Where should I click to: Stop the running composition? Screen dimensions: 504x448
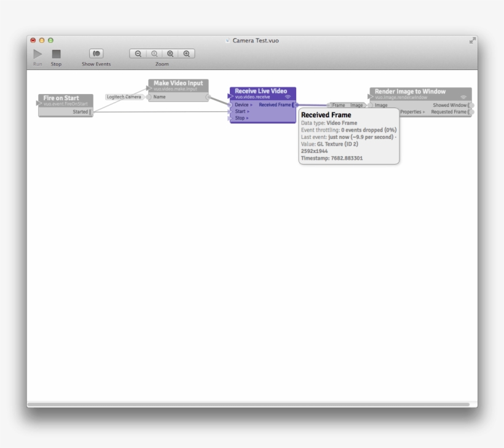tap(56, 54)
